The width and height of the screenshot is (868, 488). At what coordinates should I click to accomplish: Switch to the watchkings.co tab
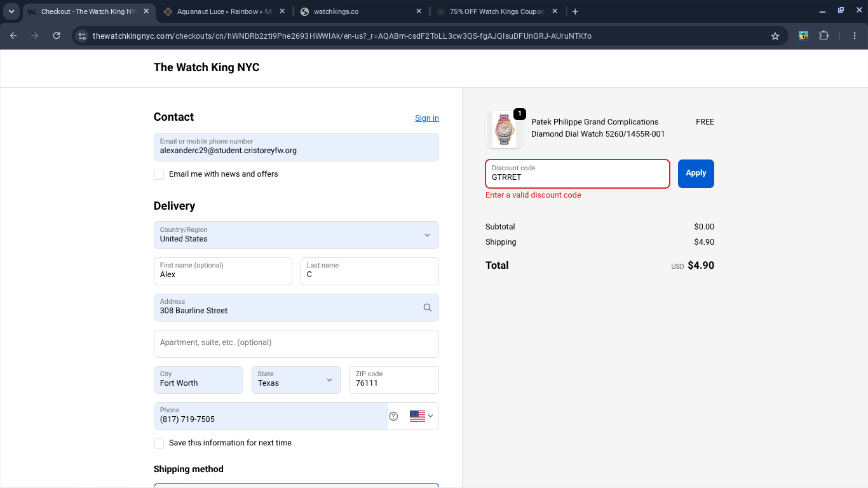361,11
